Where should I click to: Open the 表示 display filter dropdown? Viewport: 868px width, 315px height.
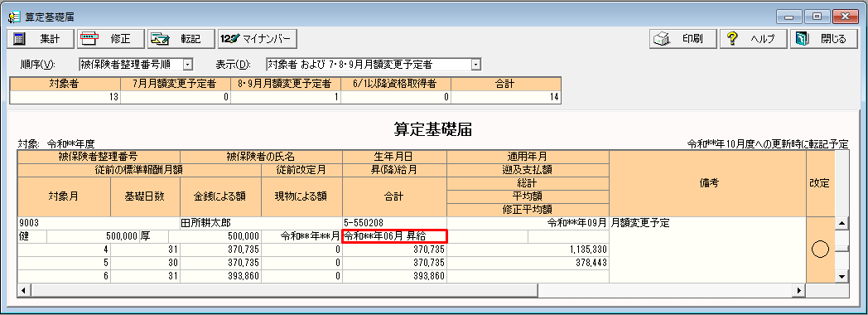[x=475, y=65]
